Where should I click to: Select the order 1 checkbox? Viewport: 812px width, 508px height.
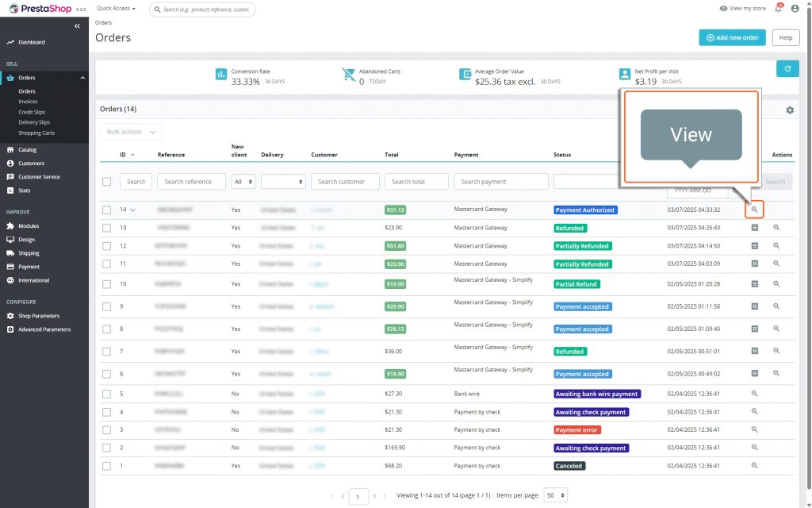pyautogui.click(x=107, y=466)
